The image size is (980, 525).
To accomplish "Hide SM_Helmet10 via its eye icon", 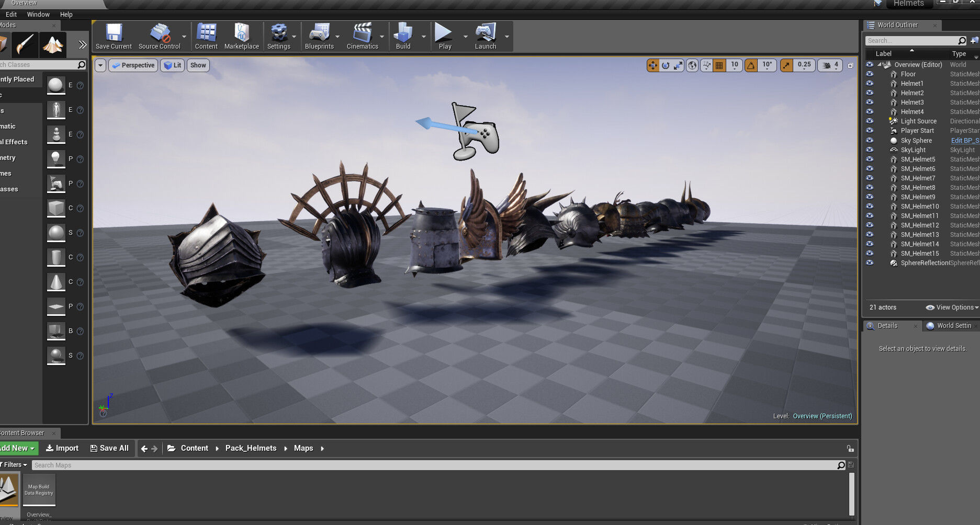I will coord(870,207).
